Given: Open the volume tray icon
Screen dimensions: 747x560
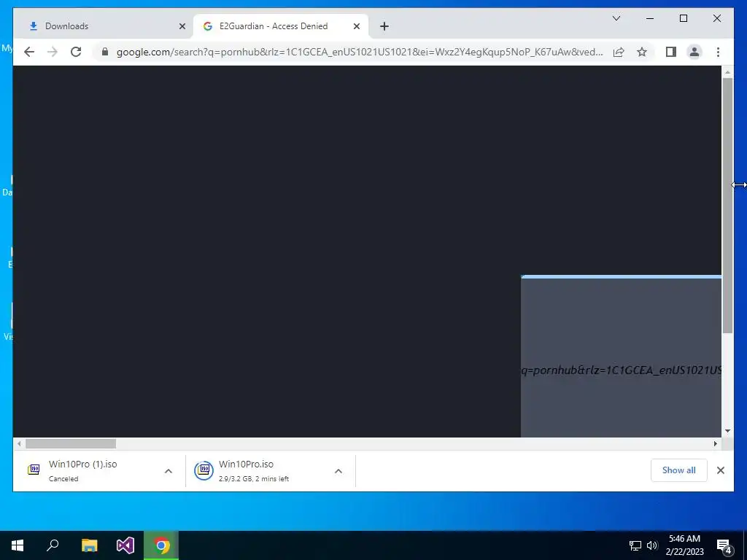Looking at the screenshot, I should coord(652,545).
